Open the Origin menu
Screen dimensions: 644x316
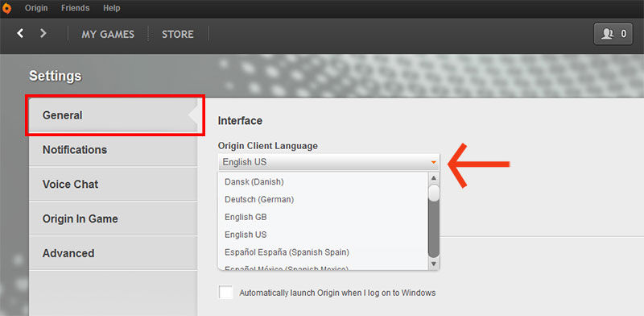(x=36, y=8)
